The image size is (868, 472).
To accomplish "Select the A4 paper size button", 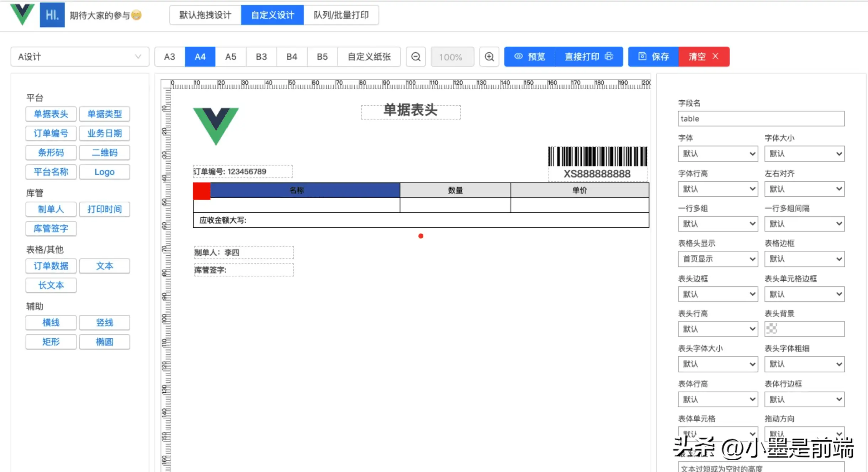I will click(x=200, y=57).
